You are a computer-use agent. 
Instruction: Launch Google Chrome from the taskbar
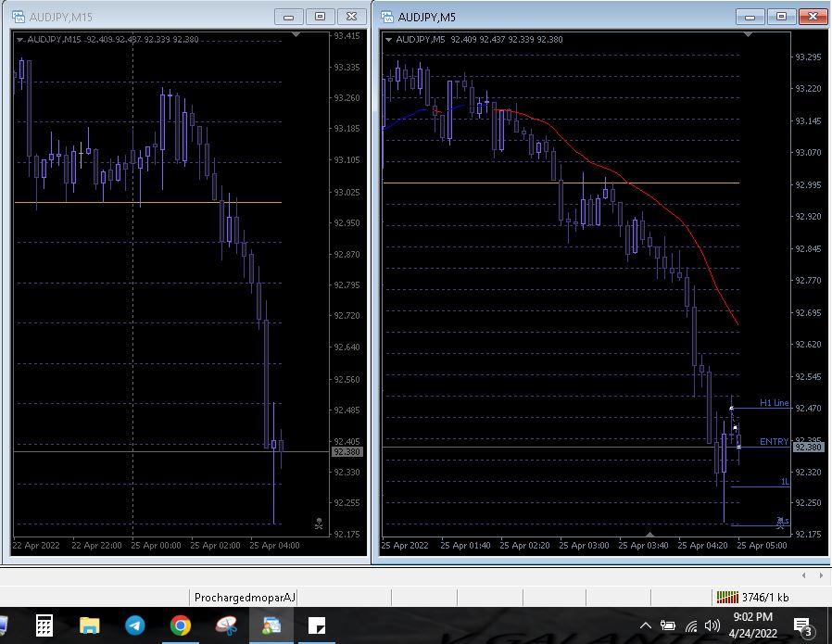(x=180, y=626)
